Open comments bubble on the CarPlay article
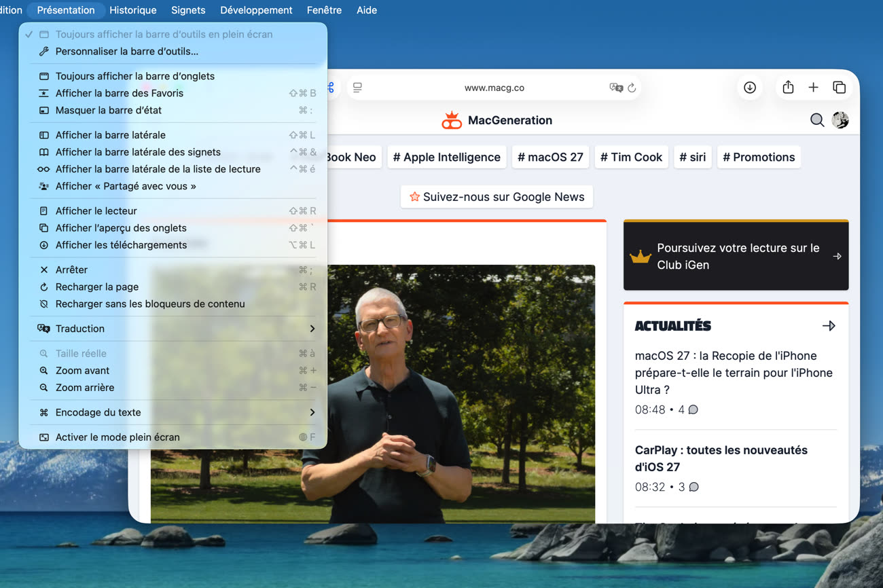The image size is (883, 588). point(693,487)
